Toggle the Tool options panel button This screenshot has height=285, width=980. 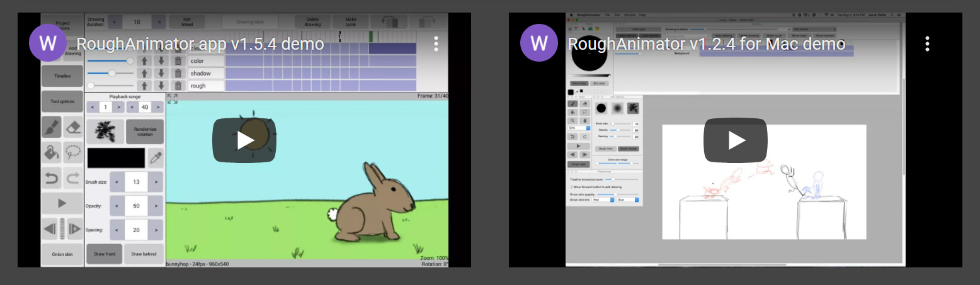coord(62,101)
